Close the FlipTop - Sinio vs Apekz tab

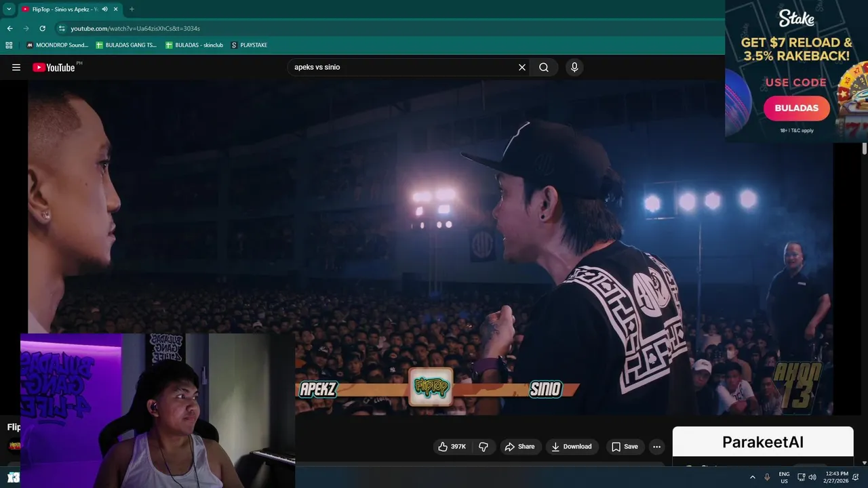click(x=115, y=9)
